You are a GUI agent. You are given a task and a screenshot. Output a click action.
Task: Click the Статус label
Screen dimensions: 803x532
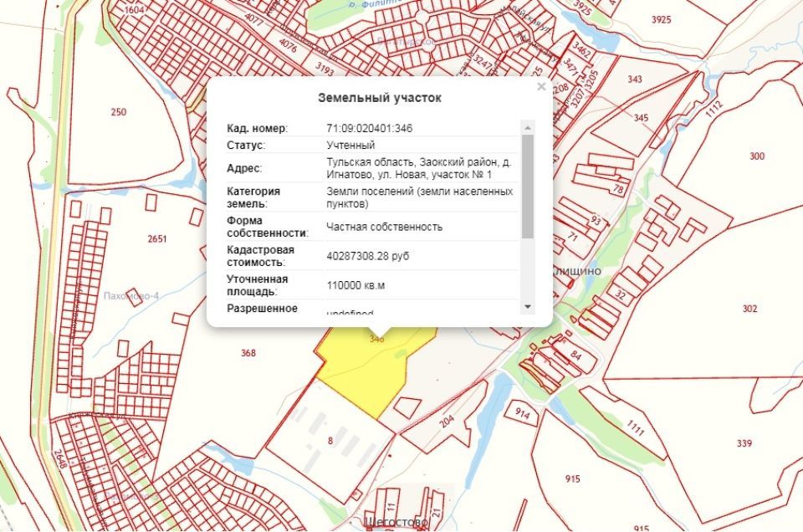coord(246,145)
